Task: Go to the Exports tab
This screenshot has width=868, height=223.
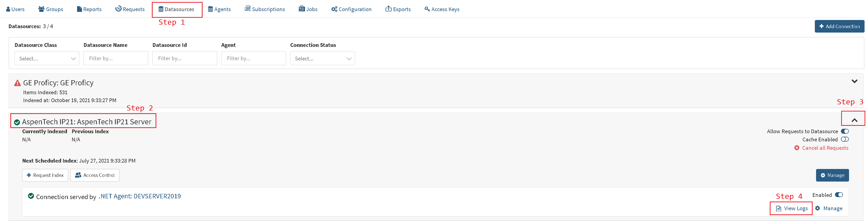Action: 398,9
